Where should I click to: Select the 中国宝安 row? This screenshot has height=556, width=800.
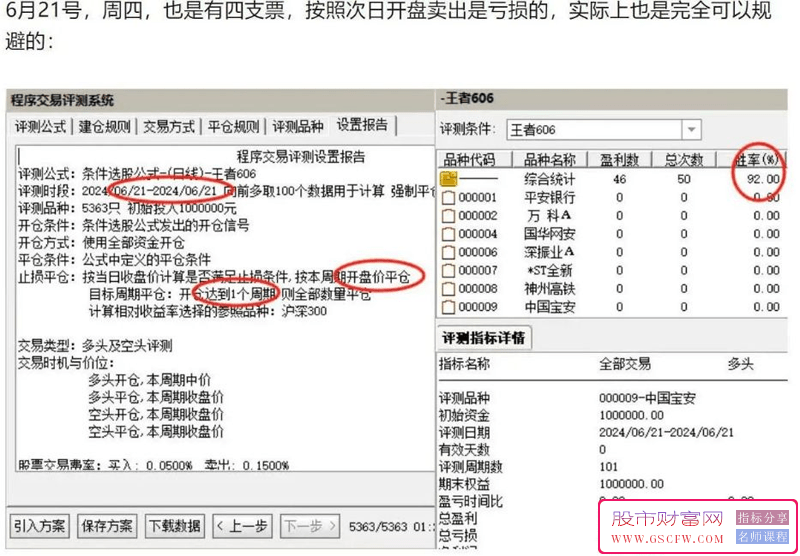[x=611, y=307]
